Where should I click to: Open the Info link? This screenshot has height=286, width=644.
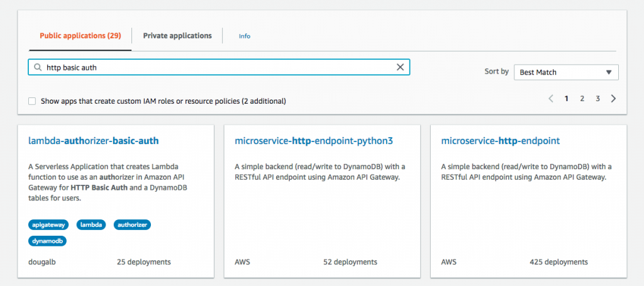245,36
